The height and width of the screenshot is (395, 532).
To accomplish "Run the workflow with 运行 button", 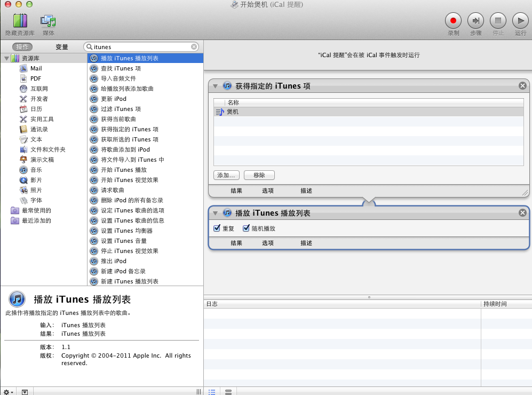I will [520, 21].
